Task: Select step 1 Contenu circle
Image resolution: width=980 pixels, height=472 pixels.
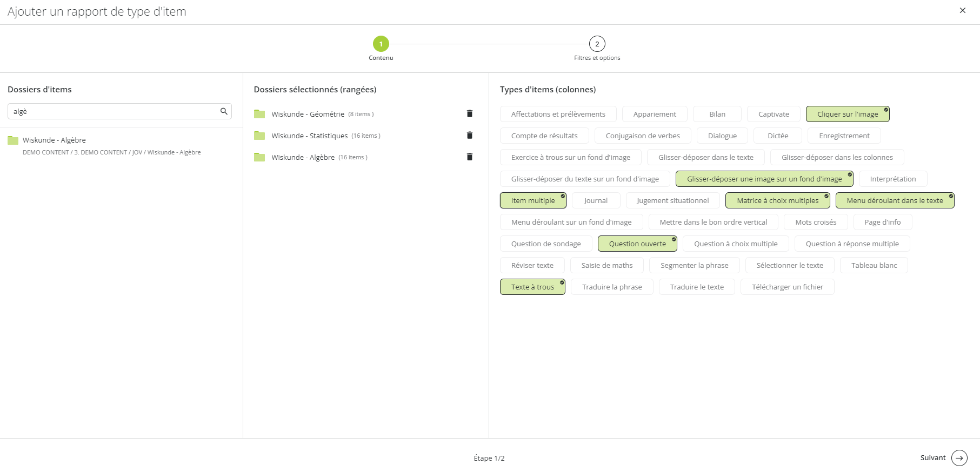Action: (381, 44)
